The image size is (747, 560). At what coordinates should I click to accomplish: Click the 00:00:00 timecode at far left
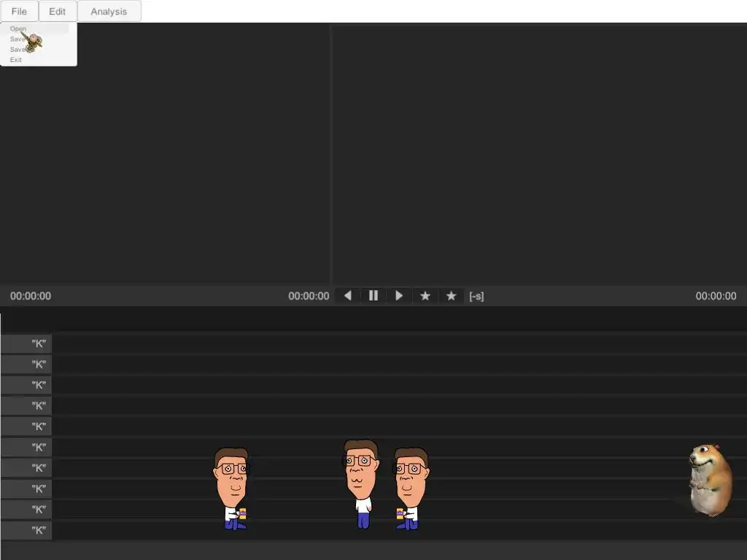pyautogui.click(x=31, y=296)
